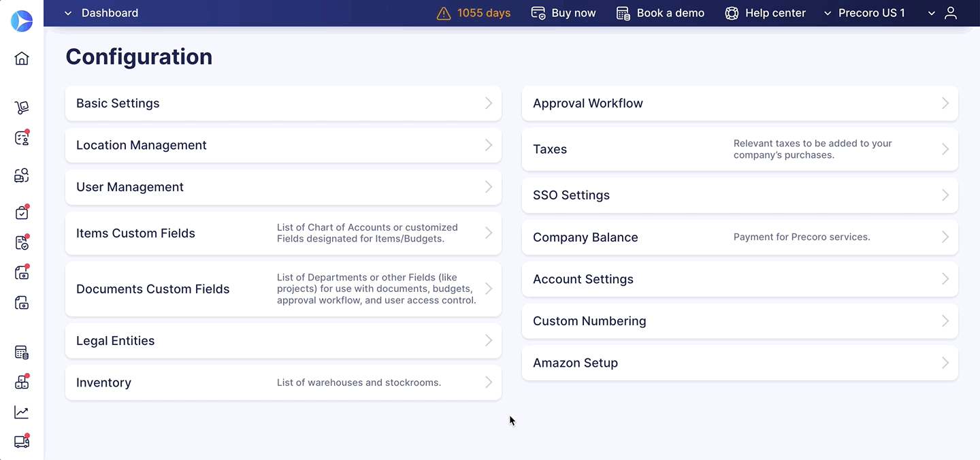Open Approval Workflow settings
This screenshot has height=460, width=980.
pyautogui.click(x=740, y=103)
